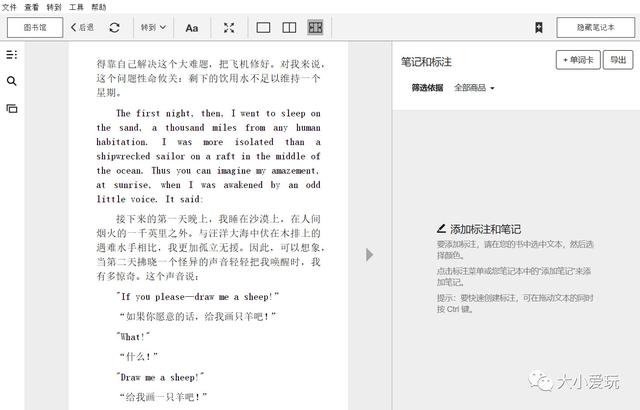This screenshot has width=640, height=410.
Task: Open the flashcards sidebar icon
Action: click(x=12, y=109)
